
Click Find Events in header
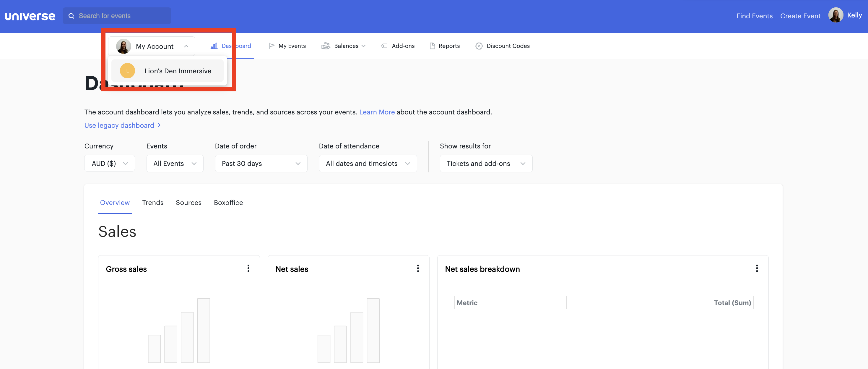tap(755, 16)
